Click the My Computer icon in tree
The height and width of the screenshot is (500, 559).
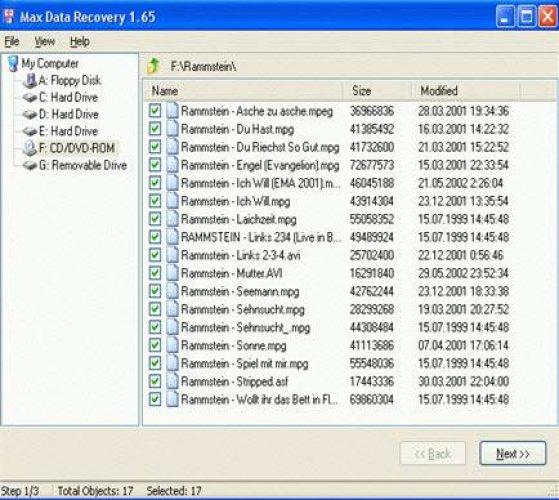[x=13, y=63]
